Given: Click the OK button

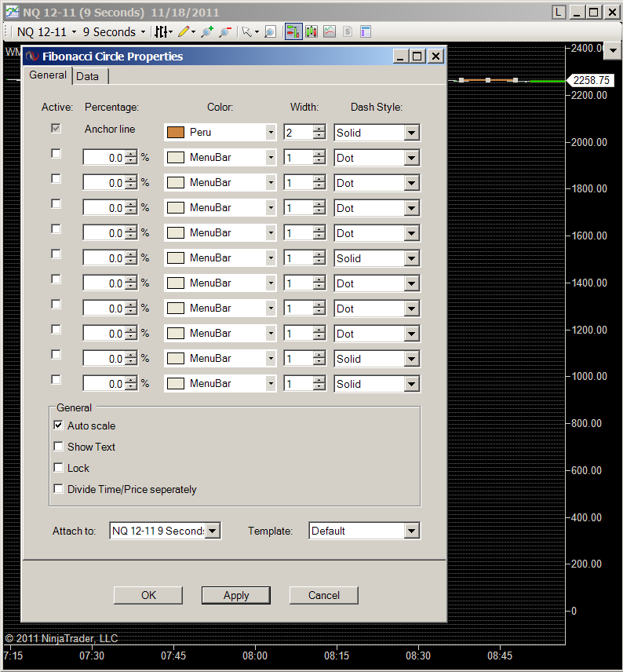Looking at the screenshot, I should (x=148, y=595).
